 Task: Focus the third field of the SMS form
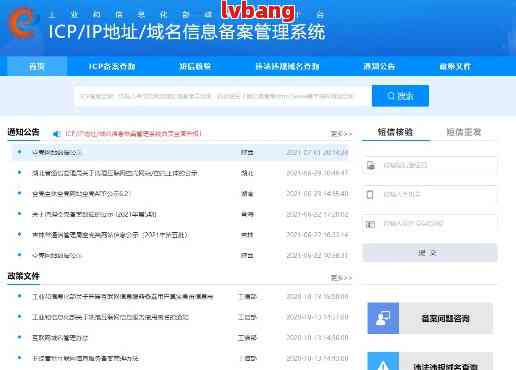coord(430,224)
